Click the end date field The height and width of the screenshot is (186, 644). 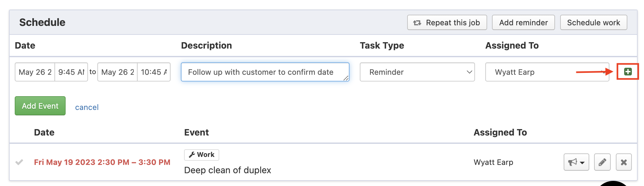[x=117, y=72]
